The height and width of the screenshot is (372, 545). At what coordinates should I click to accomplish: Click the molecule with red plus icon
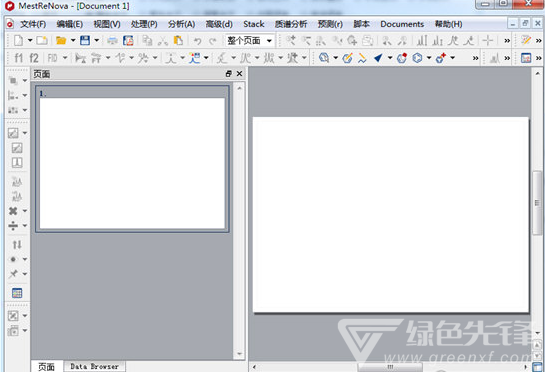tap(441, 58)
